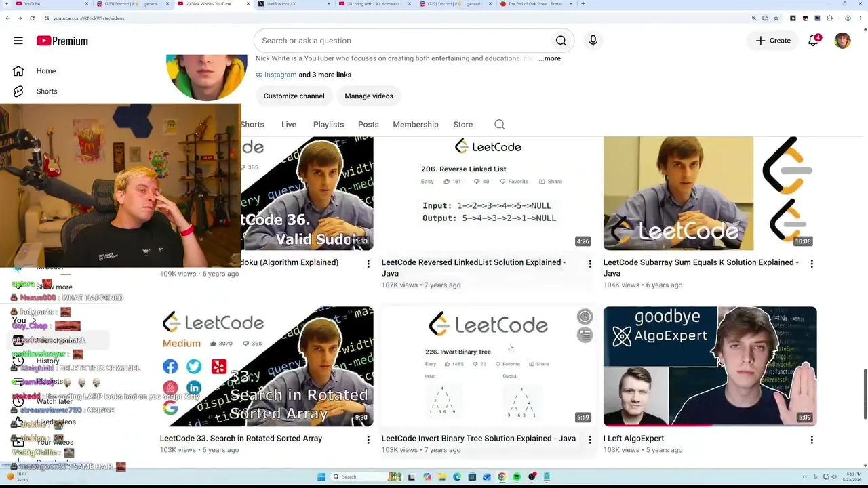
Task: Click the Home icon in sidebar
Action: (x=18, y=71)
